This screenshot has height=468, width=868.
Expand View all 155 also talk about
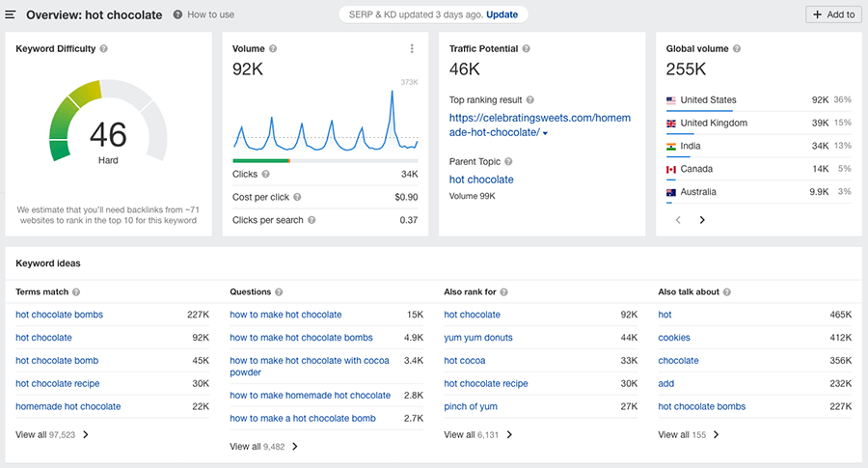(x=689, y=435)
